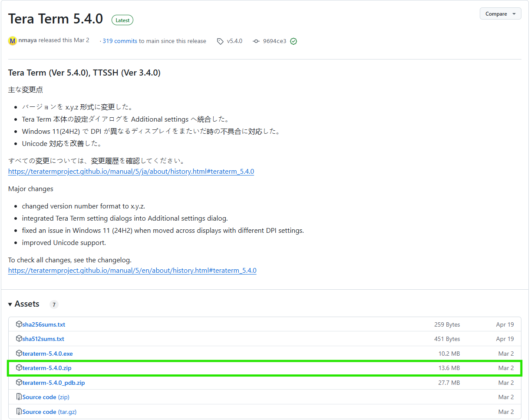Click file-zip icon next to Source code (tar.gz)
Screen dimensions: 531x420
pyautogui.click(x=19, y=411)
